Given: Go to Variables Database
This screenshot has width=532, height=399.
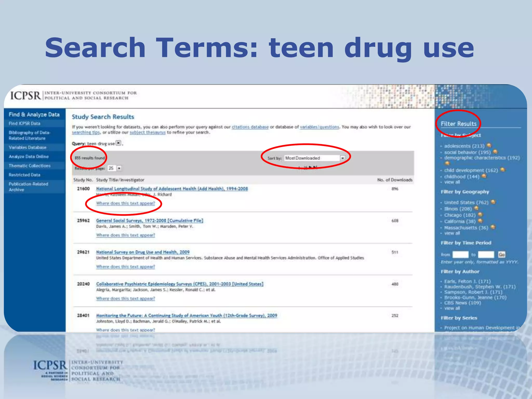Looking at the screenshot, I should pyautogui.click(x=28, y=147).
